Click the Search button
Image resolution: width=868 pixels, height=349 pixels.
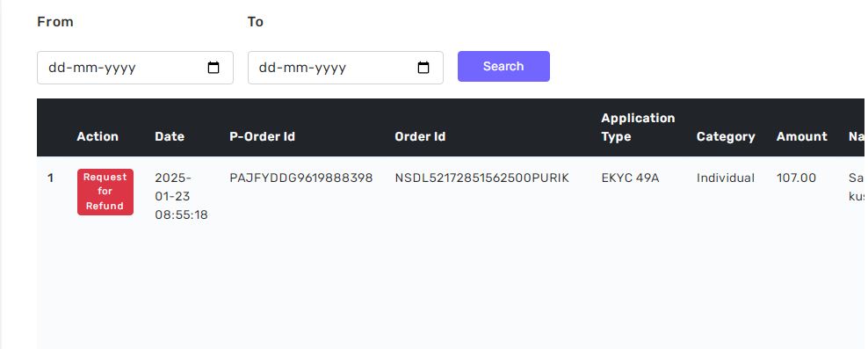(503, 67)
